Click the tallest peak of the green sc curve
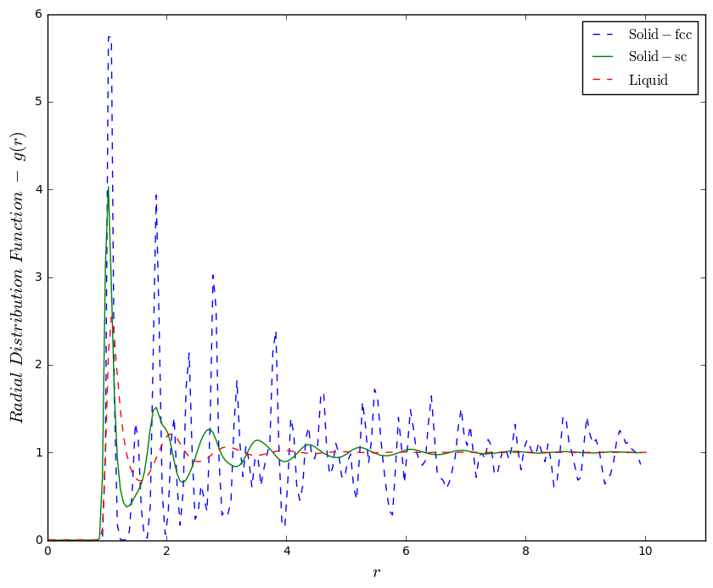713x588 pixels. coord(109,188)
